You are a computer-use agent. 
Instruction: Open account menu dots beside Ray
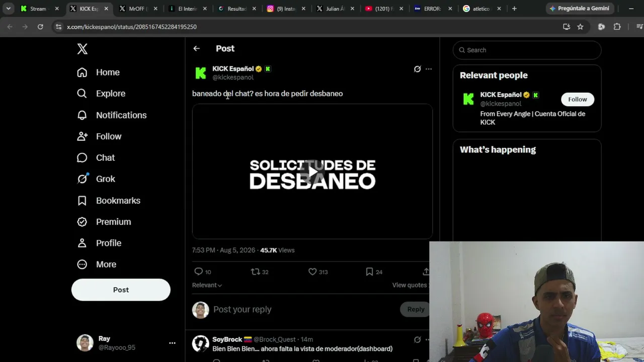click(172, 343)
